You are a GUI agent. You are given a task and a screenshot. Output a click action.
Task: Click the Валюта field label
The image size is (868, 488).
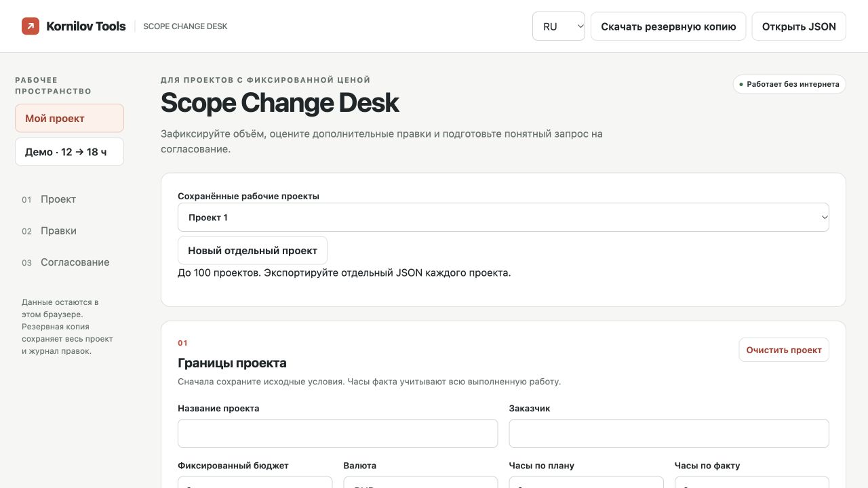click(x=360, y=466)
